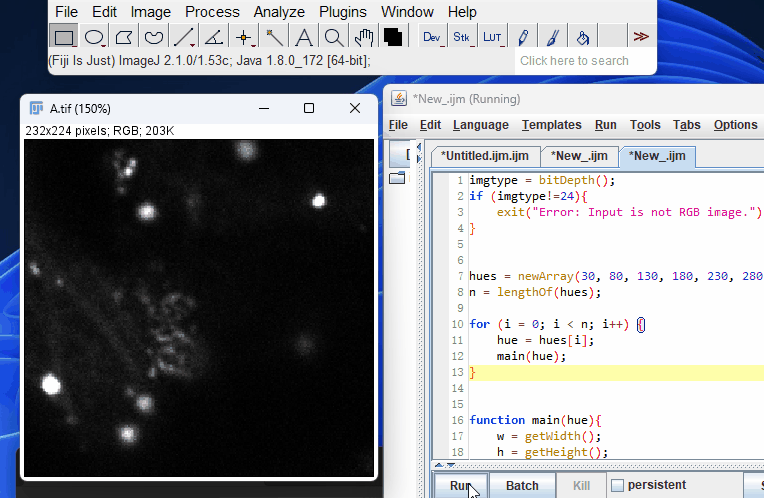
Task: Switch to the *Untitled.ijm.ijm tab
Action: coord(485,156)
